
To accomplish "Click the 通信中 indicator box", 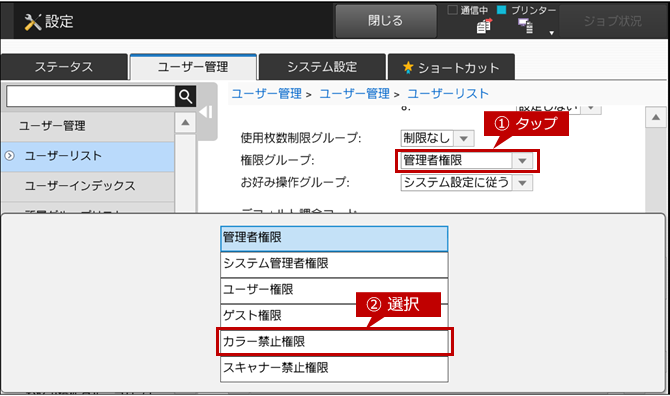I will (x=452, y=10).
